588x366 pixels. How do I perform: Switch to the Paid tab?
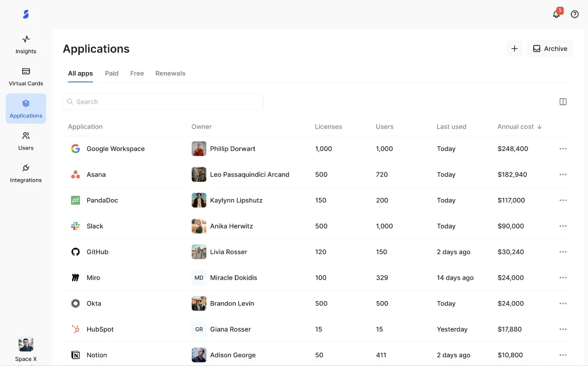(x=111, y=74)
